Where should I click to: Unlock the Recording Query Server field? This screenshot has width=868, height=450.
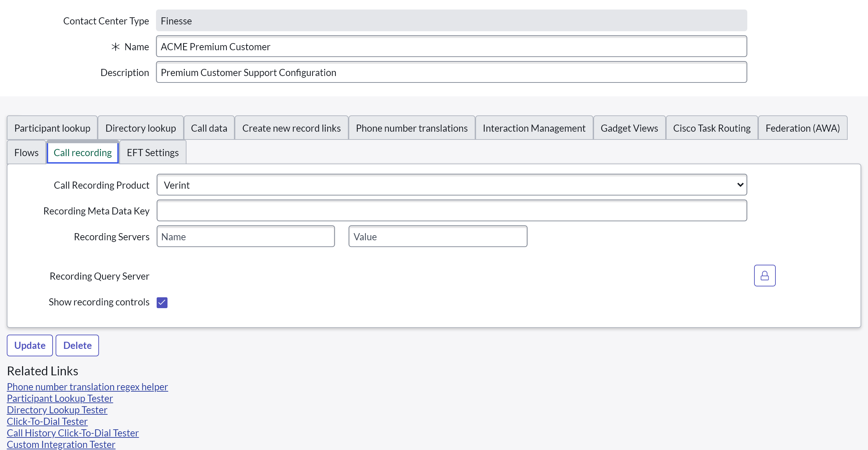click(764, 276)
